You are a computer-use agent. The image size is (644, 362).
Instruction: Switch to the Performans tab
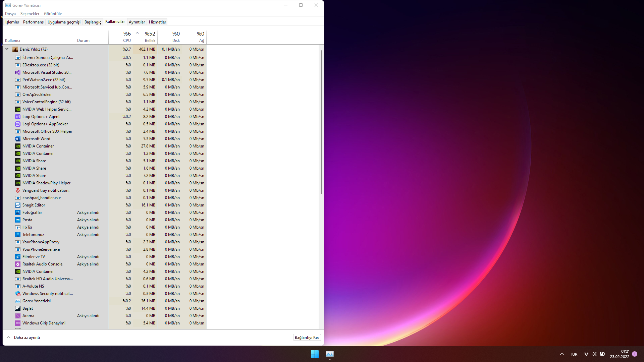tap(33, 22)
